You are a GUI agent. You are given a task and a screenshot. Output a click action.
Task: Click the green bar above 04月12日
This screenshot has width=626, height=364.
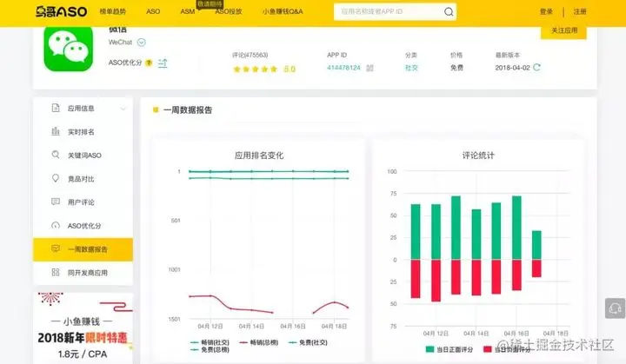[436, 231]
